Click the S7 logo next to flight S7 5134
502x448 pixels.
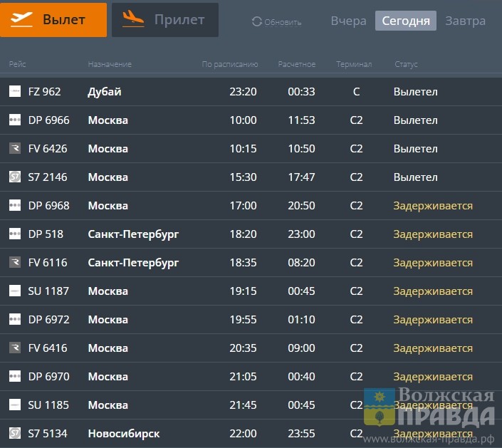click(15, 434)
